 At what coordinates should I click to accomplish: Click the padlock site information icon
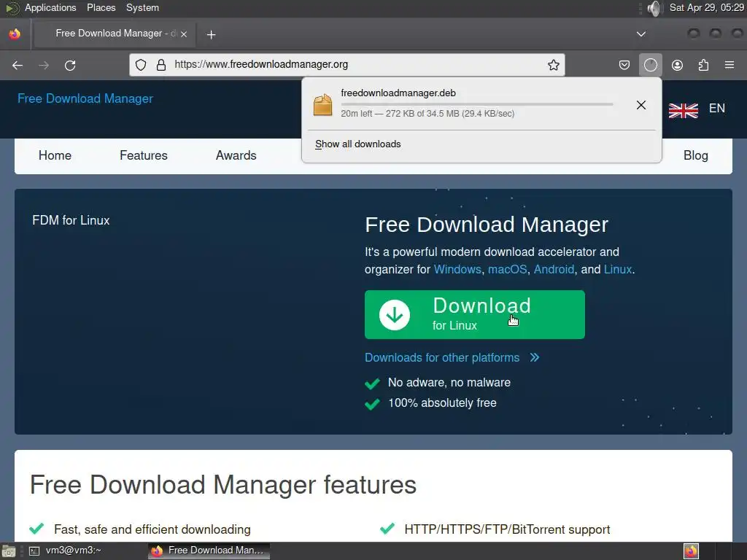pyautogui.click(x=161, y=65)
